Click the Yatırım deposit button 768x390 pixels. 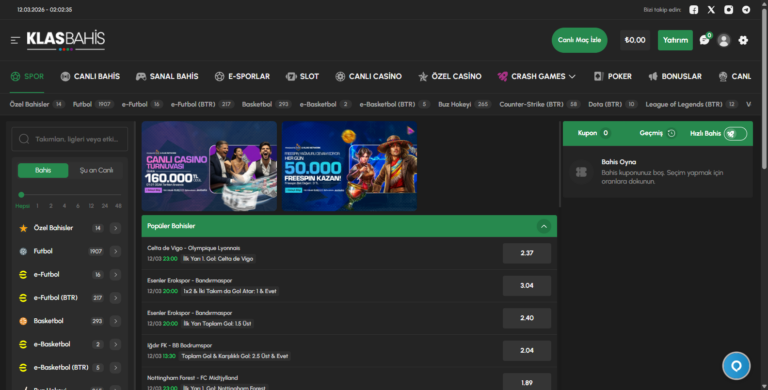(675, 40)
